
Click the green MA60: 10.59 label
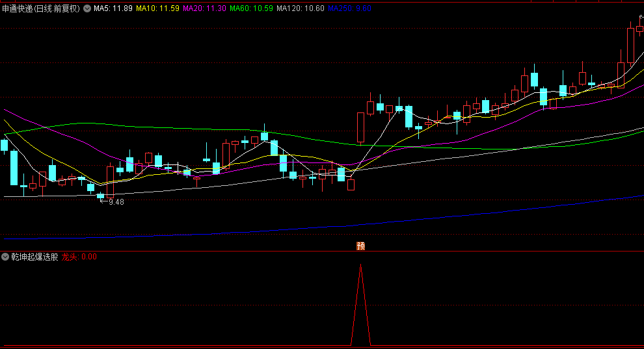[251, 8]
